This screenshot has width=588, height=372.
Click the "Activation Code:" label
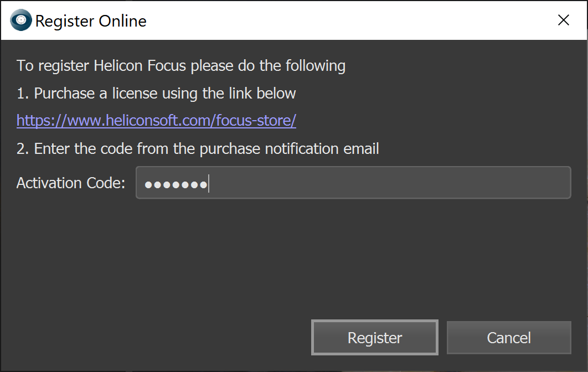(71, 183)
